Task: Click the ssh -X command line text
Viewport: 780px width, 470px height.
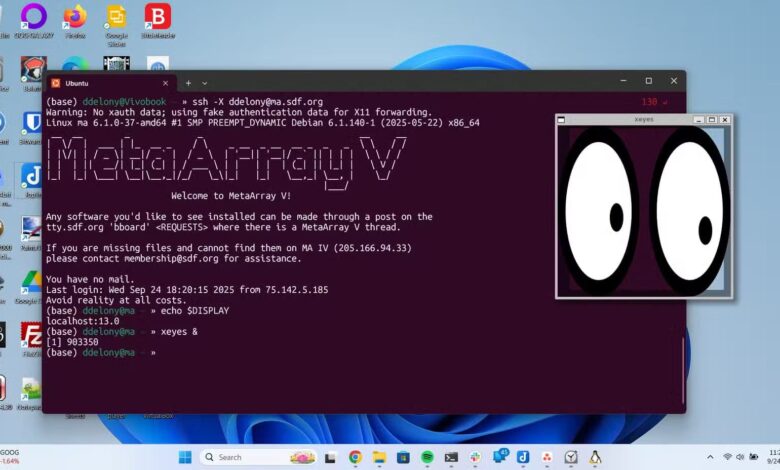Action: click(x=257, y=101)
